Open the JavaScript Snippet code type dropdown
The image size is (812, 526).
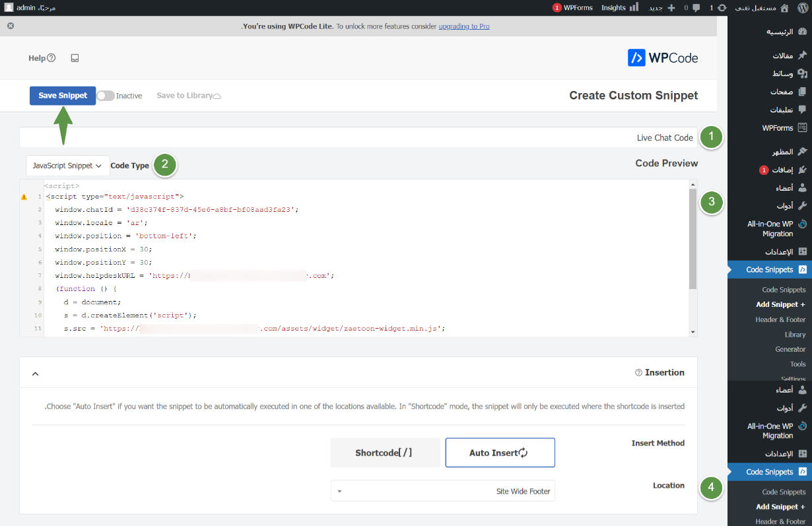click(x=67, y=166)
